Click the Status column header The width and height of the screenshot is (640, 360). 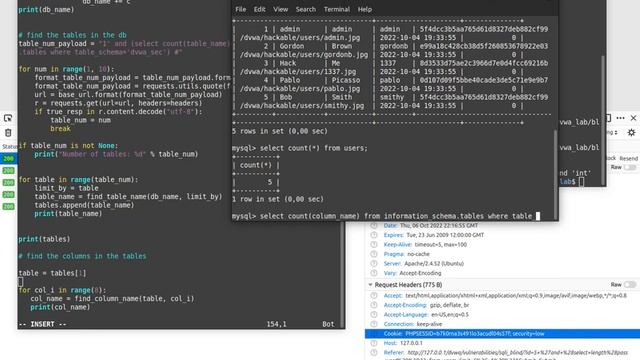[x=9, y=147]
